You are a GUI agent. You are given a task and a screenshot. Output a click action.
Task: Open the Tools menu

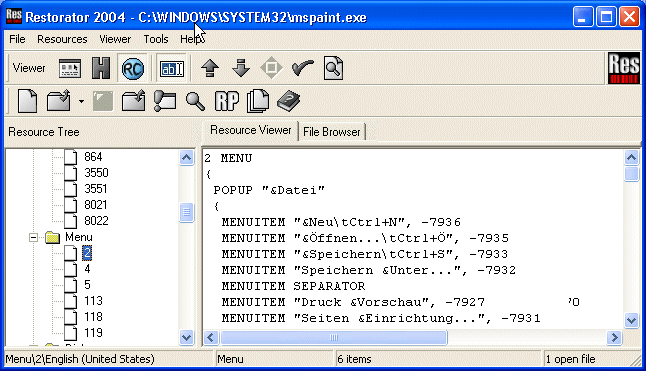(x=156, y=39)
